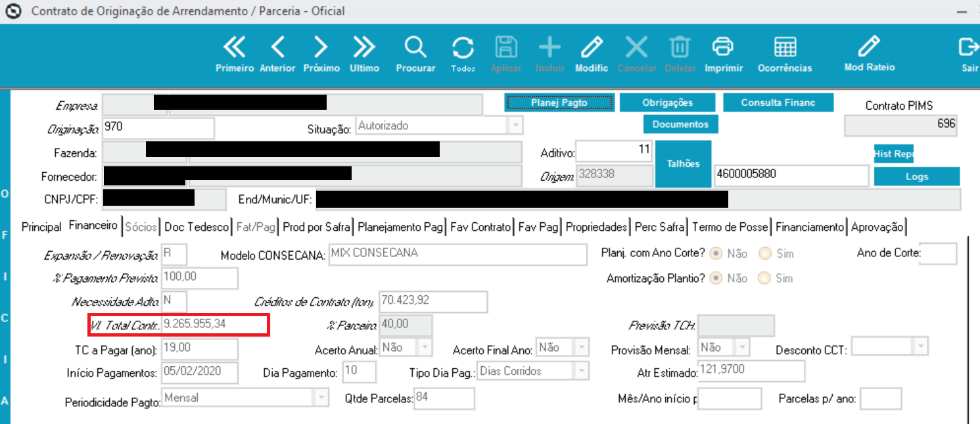Click the Ano de Corte field
This screenshot has height=424, width=980.
(x=938, y=253)
